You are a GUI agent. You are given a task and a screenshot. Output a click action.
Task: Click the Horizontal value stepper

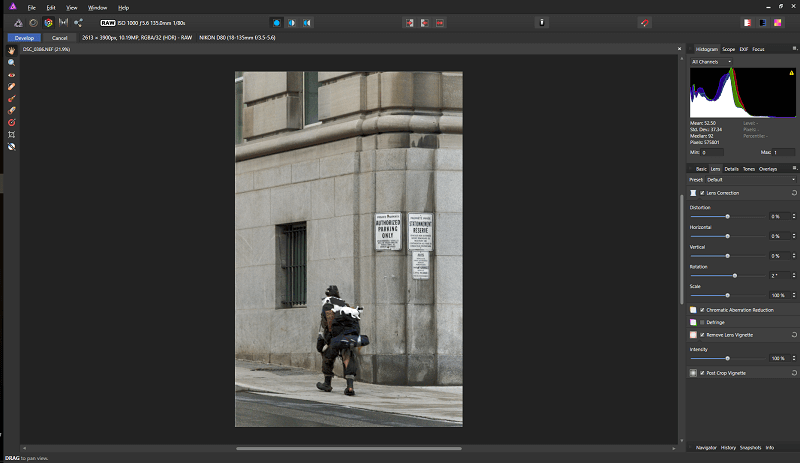click(x=794, y=236)
